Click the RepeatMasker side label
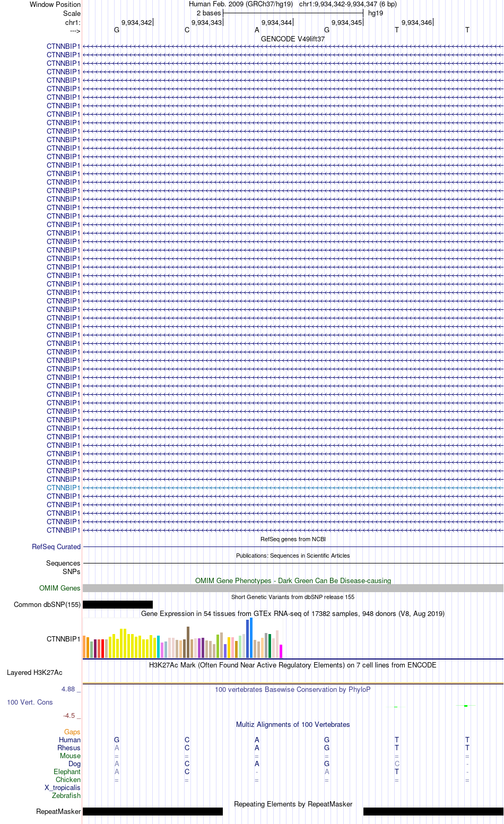 (58, 811)
